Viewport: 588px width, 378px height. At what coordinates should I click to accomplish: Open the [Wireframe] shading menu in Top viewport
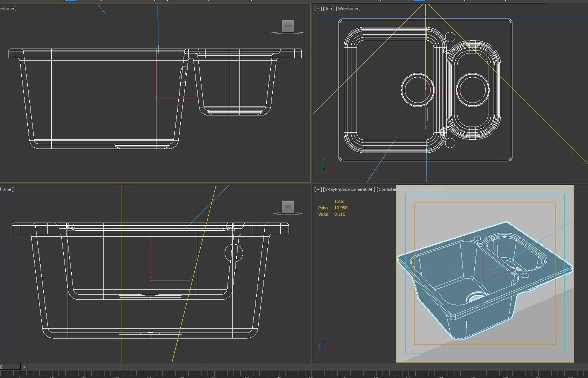click(x=348, y=8)
